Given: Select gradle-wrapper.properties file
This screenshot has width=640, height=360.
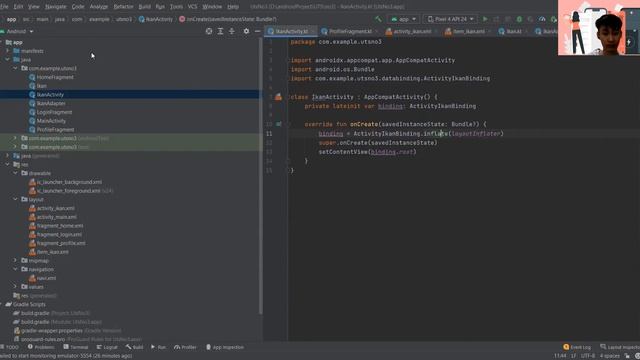Looking at the screenshot, I should click(x=52, y=331).
